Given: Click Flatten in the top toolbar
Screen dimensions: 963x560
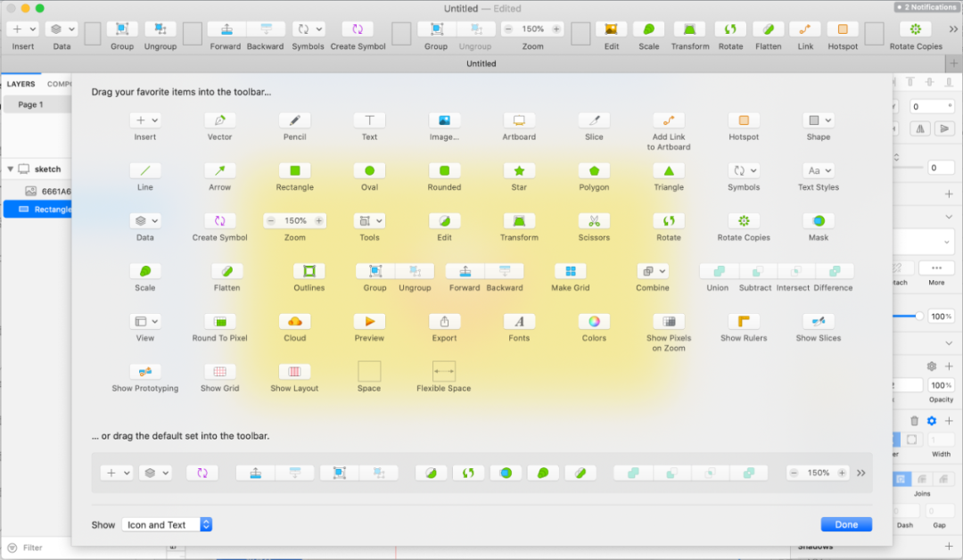Looking at the screenshot, I should click(x=768, y=29).
